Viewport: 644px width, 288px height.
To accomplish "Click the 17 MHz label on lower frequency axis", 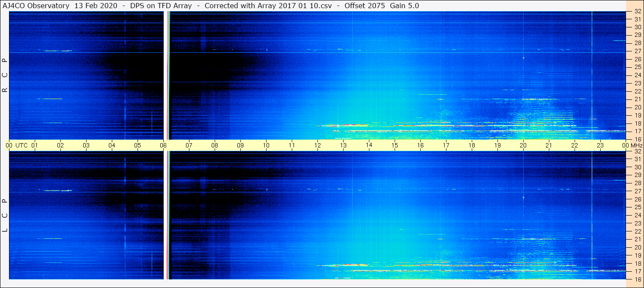I will pyautogui.click(x=637, y=271).
